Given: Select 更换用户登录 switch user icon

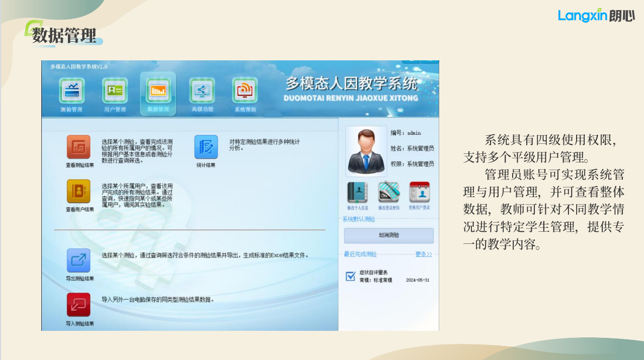Looking at the screenshot, I should [x=419, y=193].
